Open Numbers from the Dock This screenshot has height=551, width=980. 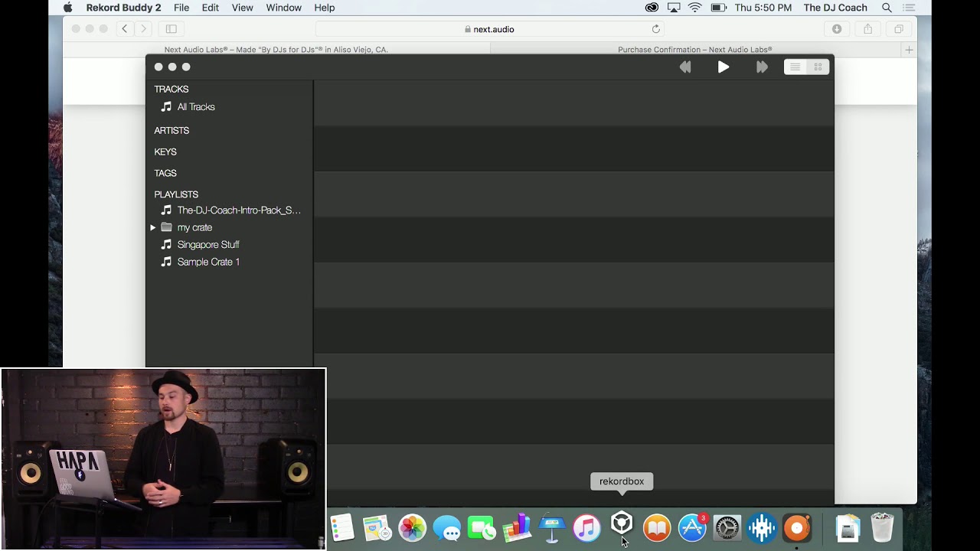(x=517, y=528)
